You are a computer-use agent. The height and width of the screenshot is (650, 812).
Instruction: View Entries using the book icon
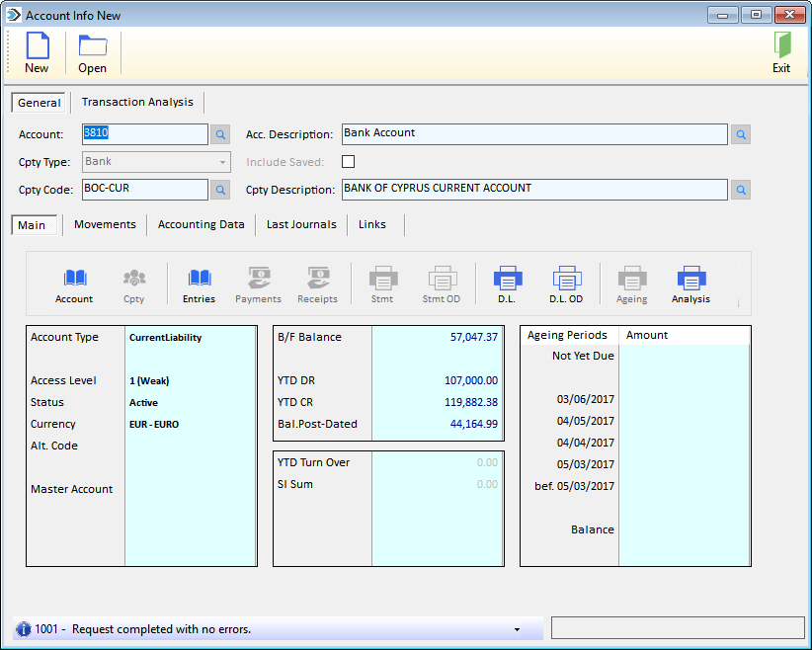(x=200, y=279)
